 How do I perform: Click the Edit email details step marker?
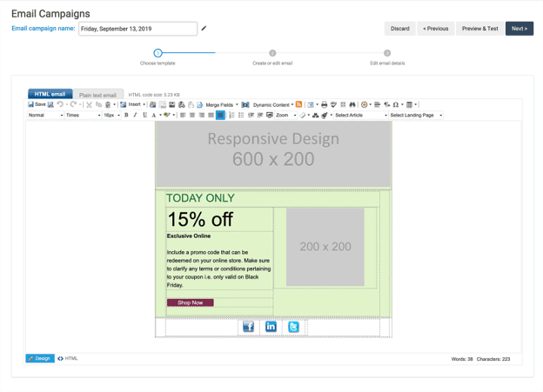click(x=387, y=53)
